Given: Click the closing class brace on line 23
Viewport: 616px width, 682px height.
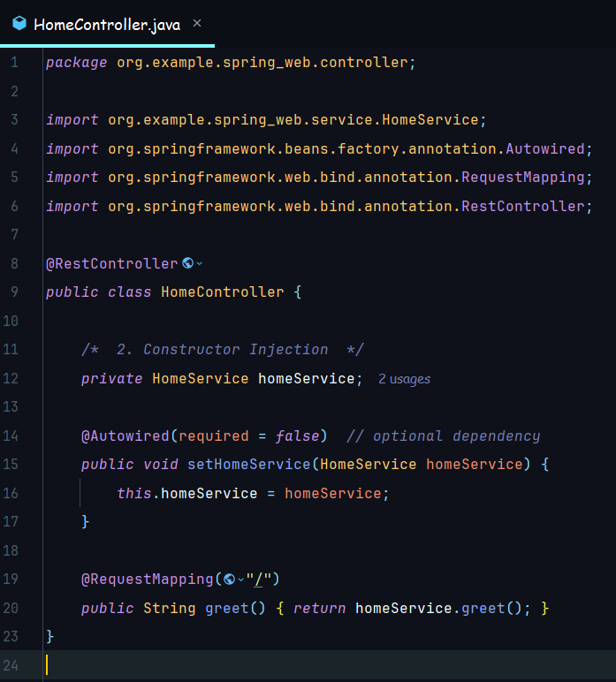Looking at the screenshot, I should tap(50, 636).
